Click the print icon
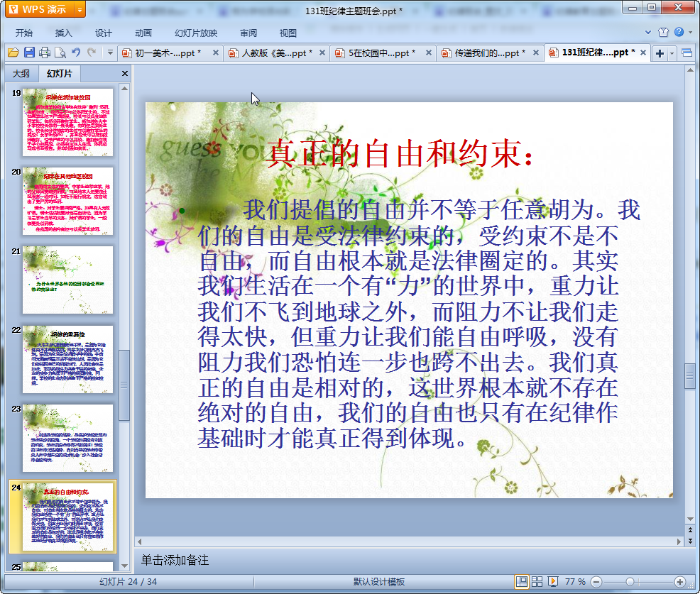This screenshot has height=594, width=700. [45, 53]
